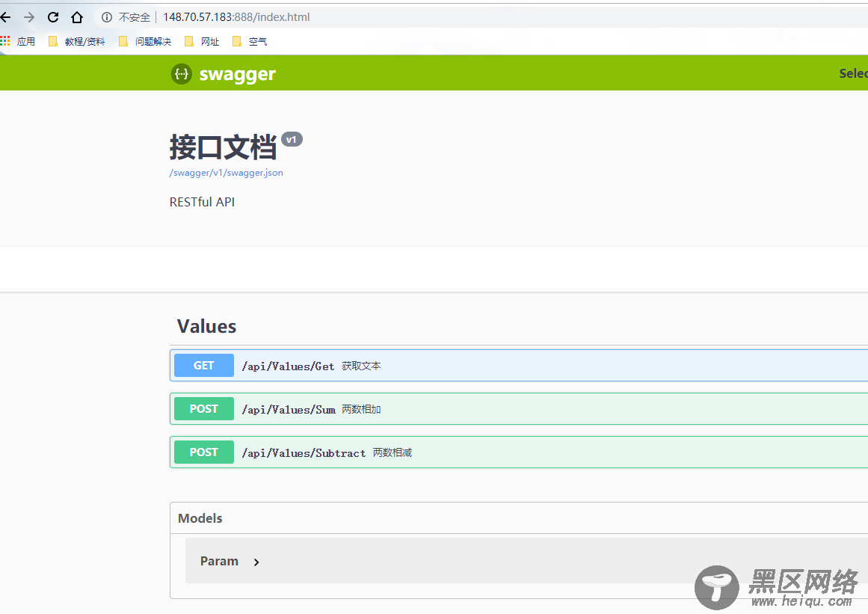Click the 获取文本 summary text
868x614 pixels.
click(361, 366)
